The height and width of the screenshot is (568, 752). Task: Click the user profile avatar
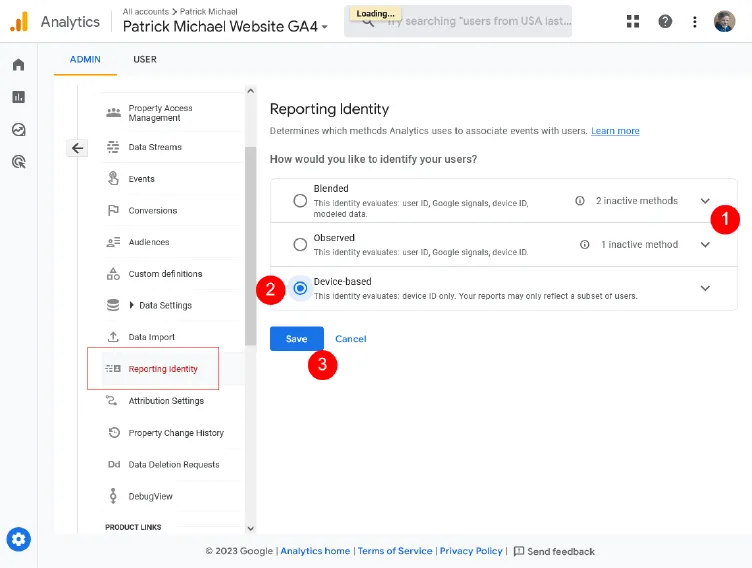[725, 22]
